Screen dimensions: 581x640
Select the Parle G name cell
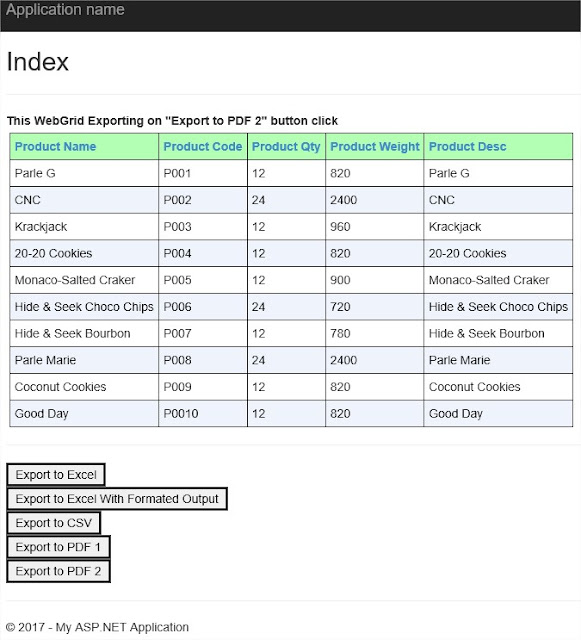(84, 173)
